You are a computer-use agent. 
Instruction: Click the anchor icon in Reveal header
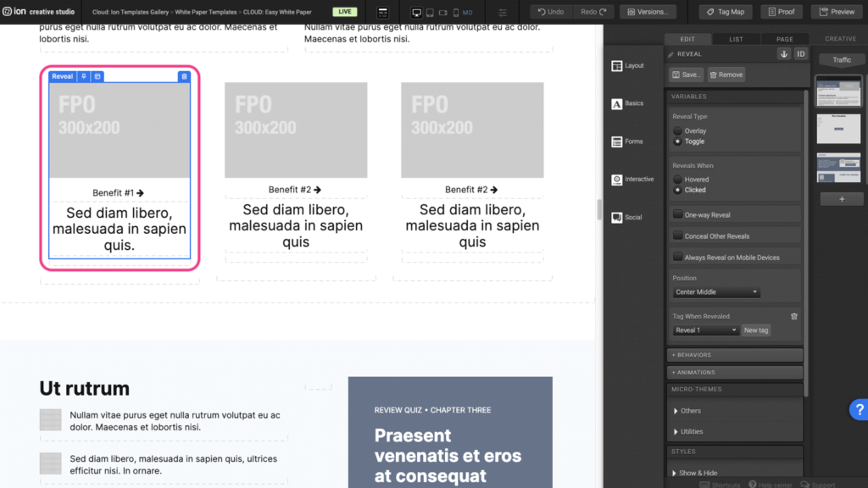click(784, 54)
